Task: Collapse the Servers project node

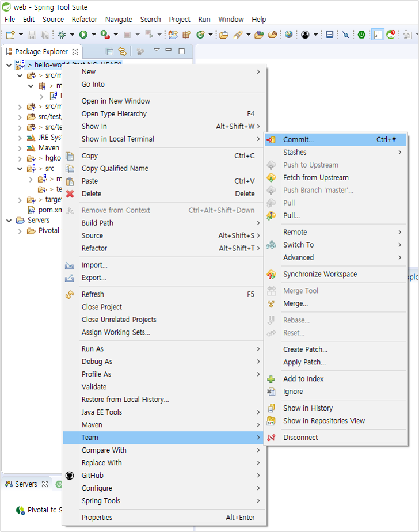Action: point(9,221)
